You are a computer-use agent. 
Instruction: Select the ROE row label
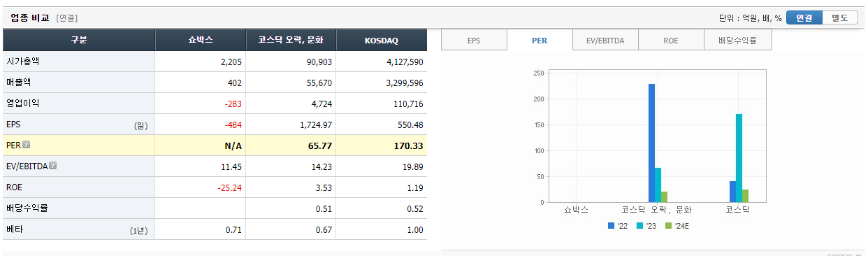tap(15, 187)
